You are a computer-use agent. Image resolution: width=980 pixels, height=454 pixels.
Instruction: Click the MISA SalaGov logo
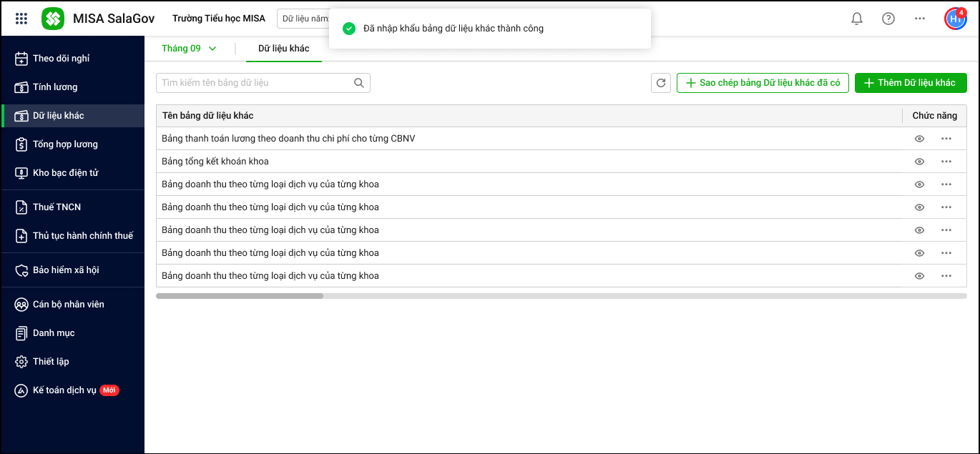53,19
